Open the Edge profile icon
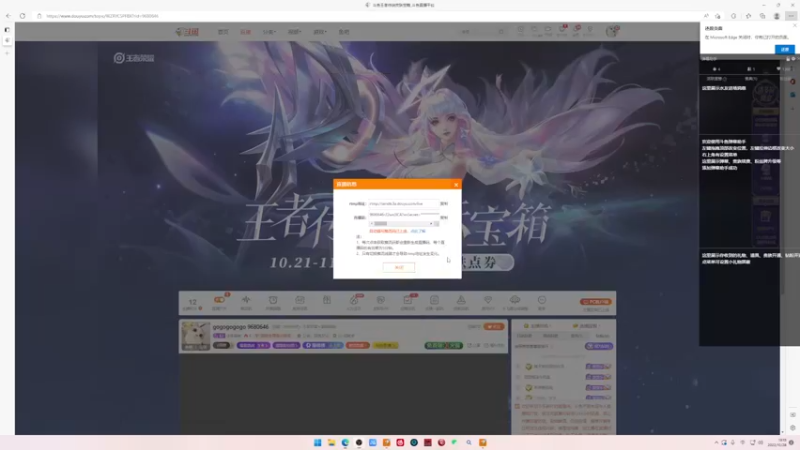 click(777, 16)
